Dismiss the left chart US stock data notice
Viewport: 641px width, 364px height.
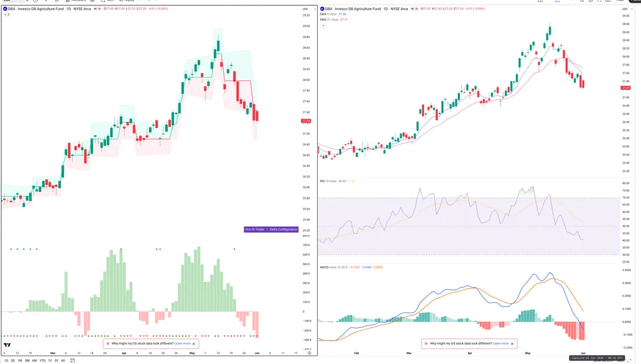tap(194, 344)
